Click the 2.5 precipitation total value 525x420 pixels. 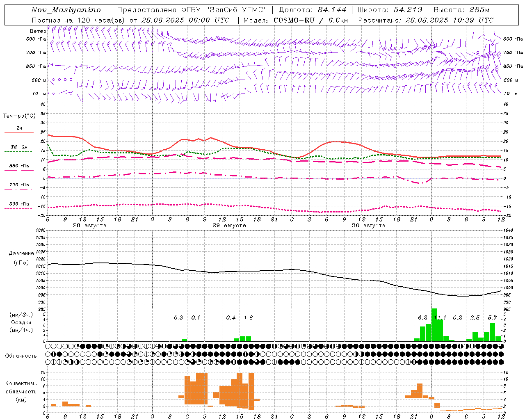click(x=475, y=318)
